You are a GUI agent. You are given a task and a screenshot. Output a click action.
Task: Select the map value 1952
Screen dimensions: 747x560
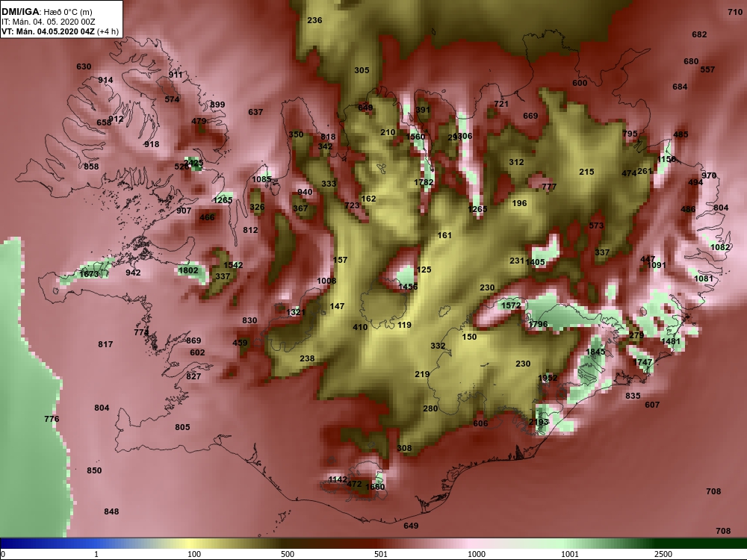[x=548, y=378]
